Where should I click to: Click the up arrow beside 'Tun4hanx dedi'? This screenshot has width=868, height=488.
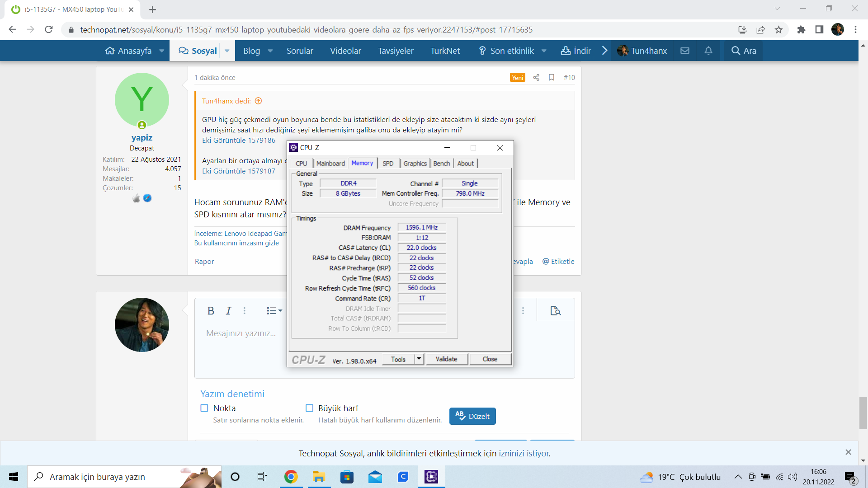coord(259,101)
